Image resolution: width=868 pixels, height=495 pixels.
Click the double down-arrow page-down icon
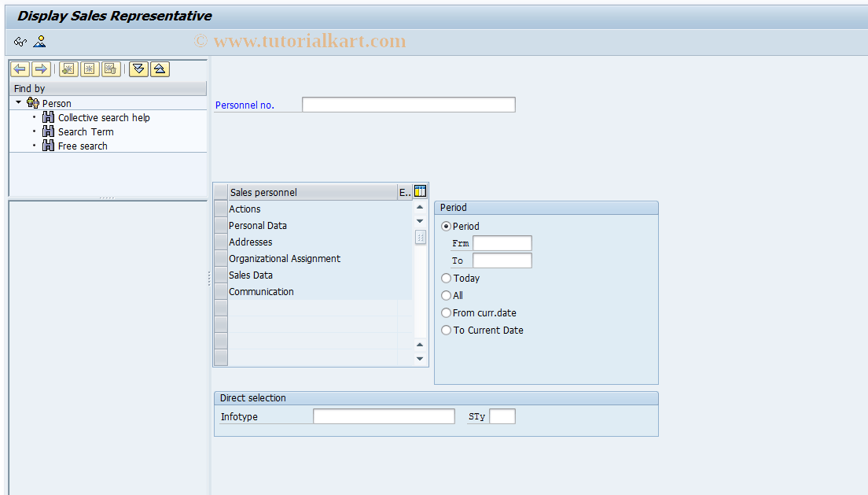point(138,69)
